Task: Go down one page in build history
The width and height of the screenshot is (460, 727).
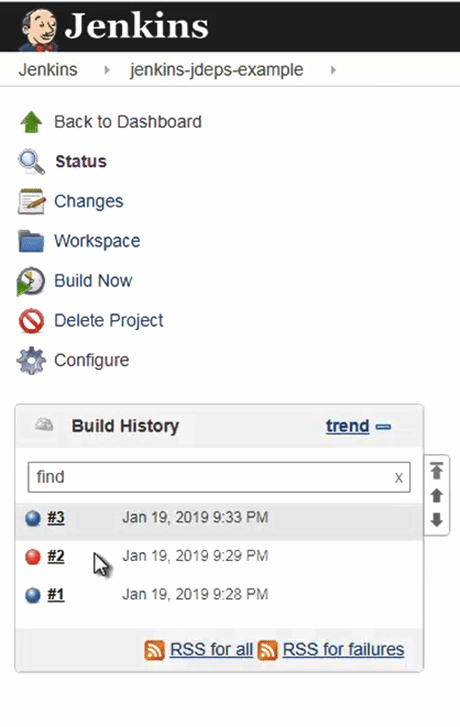Action: (x=436, y=520)
